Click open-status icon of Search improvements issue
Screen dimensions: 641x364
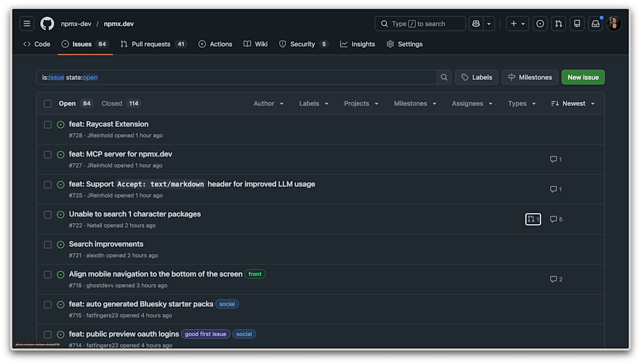pos(61,245)
